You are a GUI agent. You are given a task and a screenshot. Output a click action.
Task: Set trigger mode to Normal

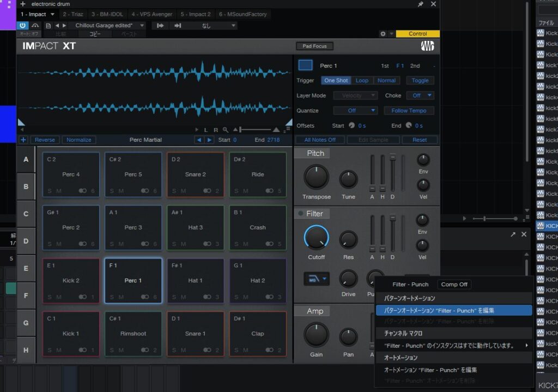coord(386,81)
